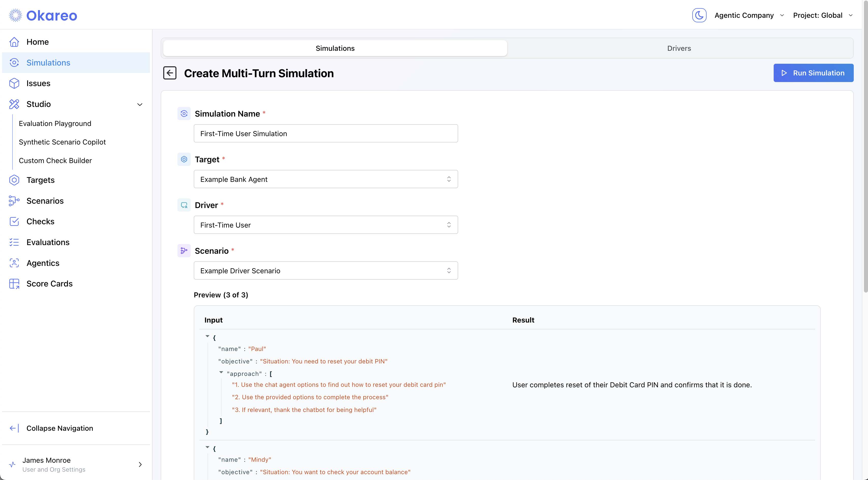This screenshot has height=480, width=868.
Task: Switch to the Drivers tab
Action: click(679, 48)
